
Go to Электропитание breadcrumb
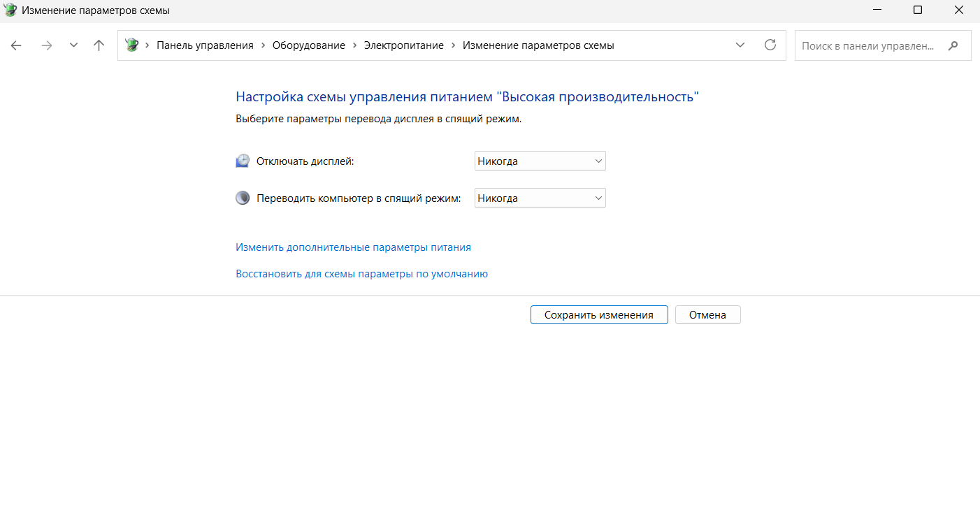pyautogui.click(x=403, y=45)
